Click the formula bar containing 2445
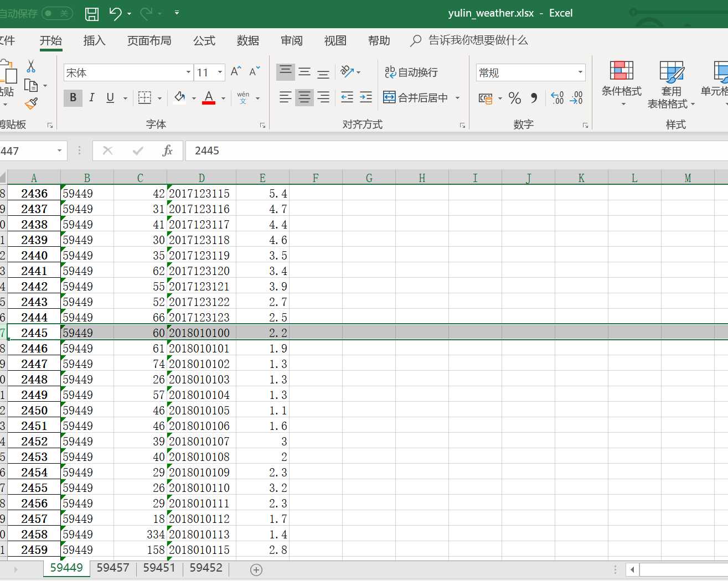Screen dimensions: 728x581 point(457,151)
